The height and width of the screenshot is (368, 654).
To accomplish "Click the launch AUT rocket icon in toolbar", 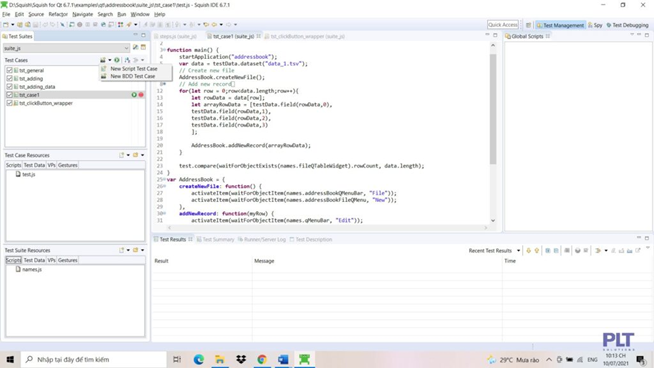I will pyautogui.click(x=129, y=25).
